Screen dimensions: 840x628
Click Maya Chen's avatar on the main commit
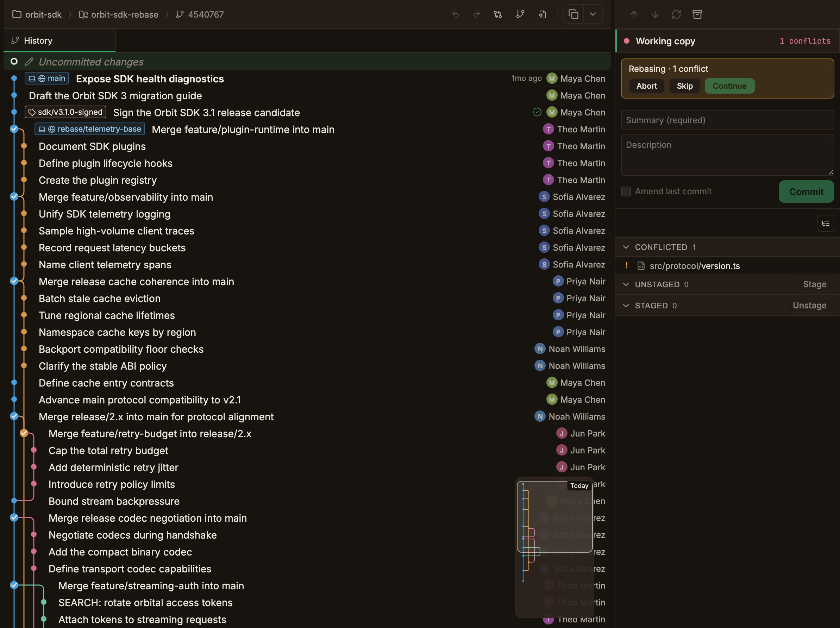(x=552, y=78)
